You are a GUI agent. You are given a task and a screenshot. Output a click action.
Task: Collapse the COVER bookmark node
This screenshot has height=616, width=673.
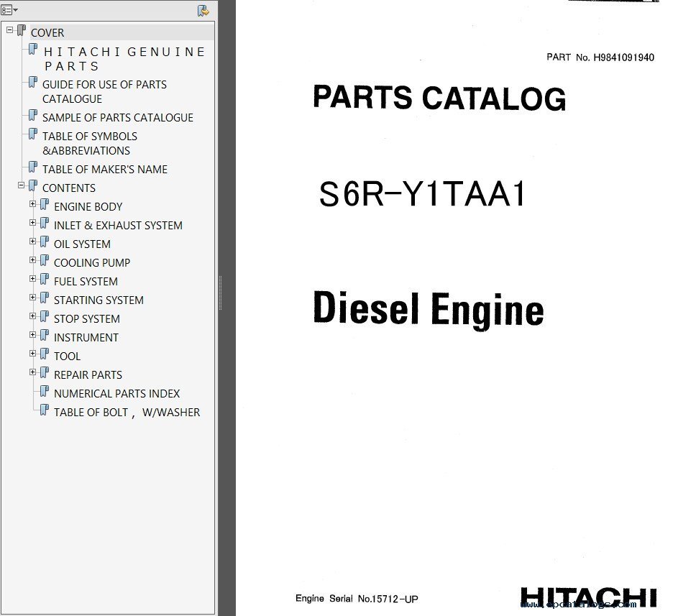click(9, 30)
